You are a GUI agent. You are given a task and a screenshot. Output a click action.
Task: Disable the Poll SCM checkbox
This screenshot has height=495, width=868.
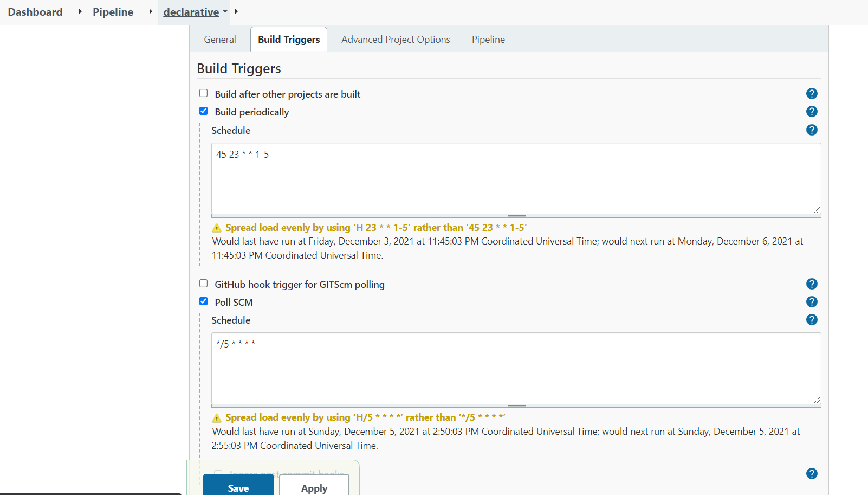204,301
